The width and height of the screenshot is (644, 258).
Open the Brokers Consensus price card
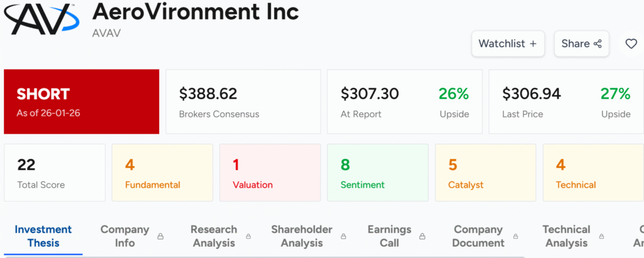coord(243,102)
